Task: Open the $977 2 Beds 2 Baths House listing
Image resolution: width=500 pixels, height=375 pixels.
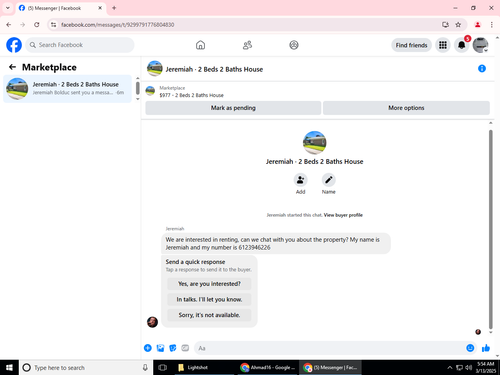Action: coord(191,95)
